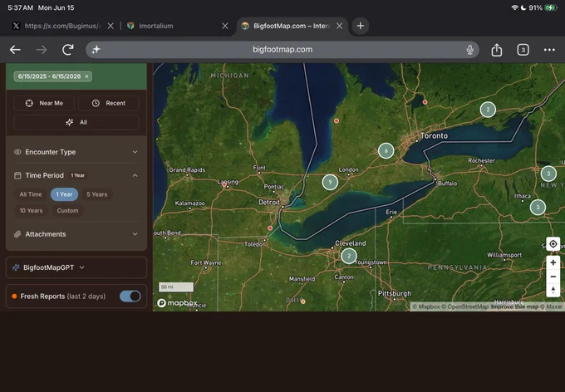Open the share sheet icon
This screenshot has height=392, width=565.
(497, 50)
